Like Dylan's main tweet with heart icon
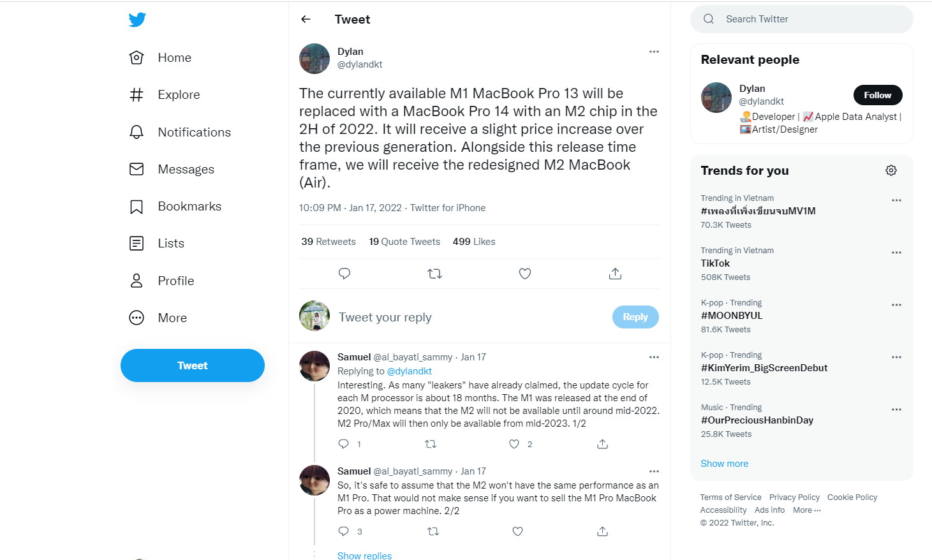The width and height of the screenshot is (932, 560). point(525,274)
